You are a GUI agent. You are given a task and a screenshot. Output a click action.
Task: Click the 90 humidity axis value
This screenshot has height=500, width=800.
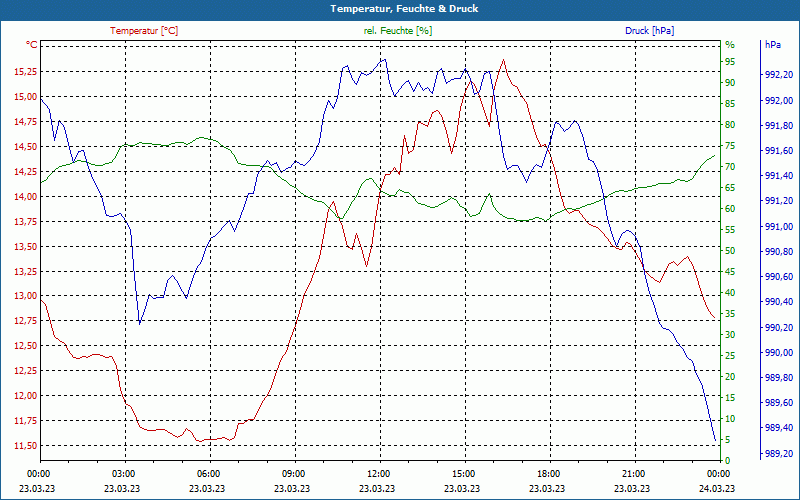(730, 83)
